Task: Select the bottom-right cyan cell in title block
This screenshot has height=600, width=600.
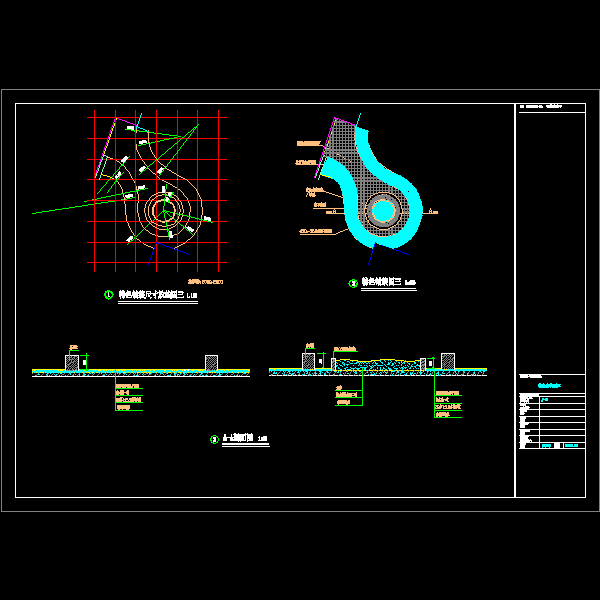Action: (574, 445)
